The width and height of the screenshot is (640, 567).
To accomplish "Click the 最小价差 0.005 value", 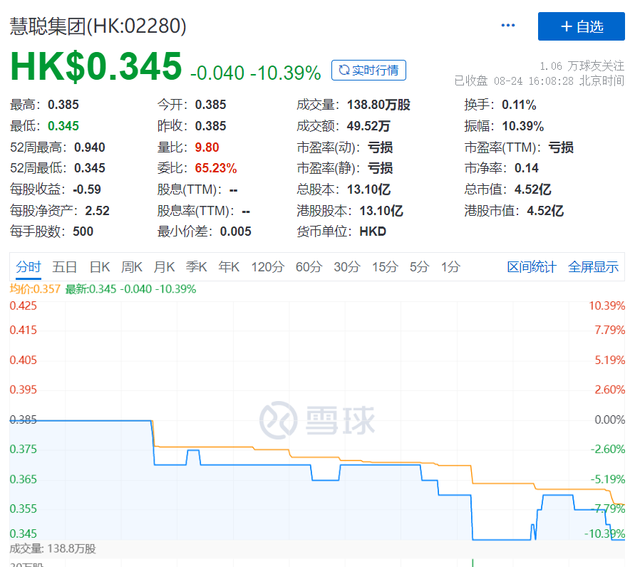I will tap(236, 232).
